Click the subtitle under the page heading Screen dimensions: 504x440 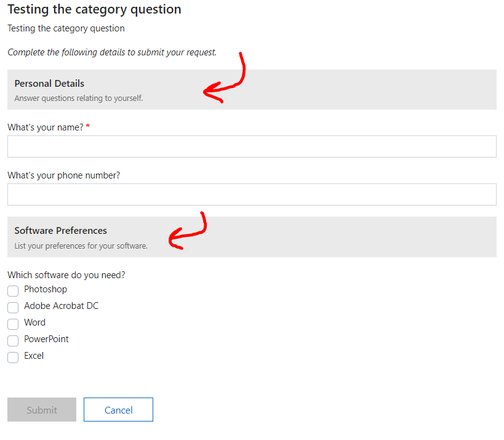point(66,28)
